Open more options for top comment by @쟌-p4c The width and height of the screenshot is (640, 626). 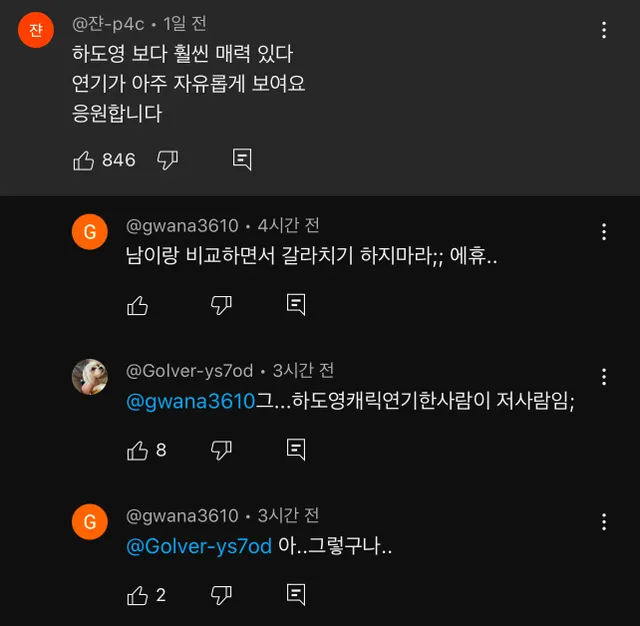pos(604,30)
